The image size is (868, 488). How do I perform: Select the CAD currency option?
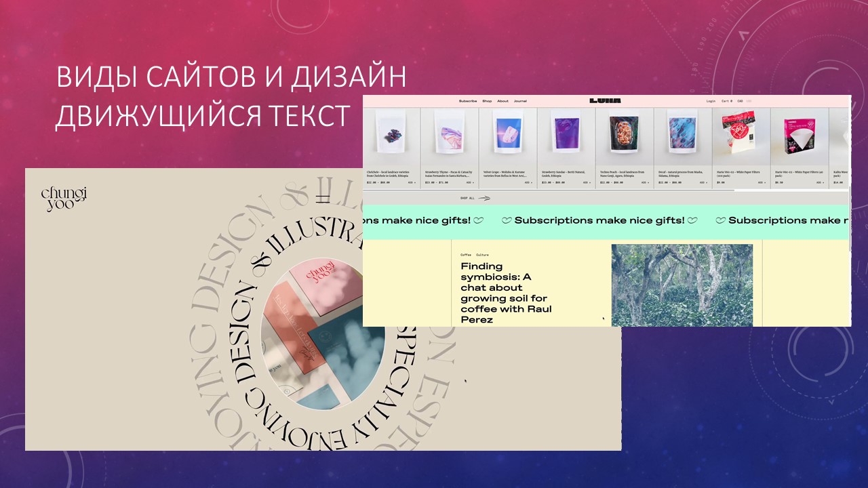click(740, 101)
